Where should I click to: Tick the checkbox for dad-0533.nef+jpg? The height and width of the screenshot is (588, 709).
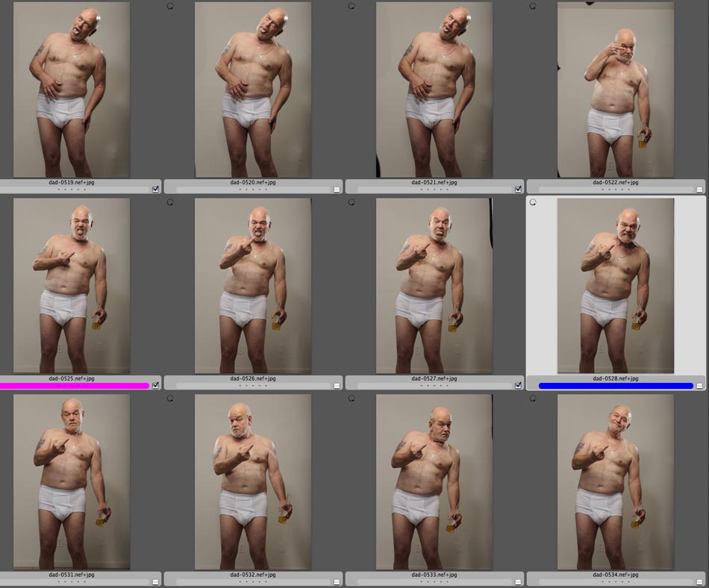pos(518,581)
